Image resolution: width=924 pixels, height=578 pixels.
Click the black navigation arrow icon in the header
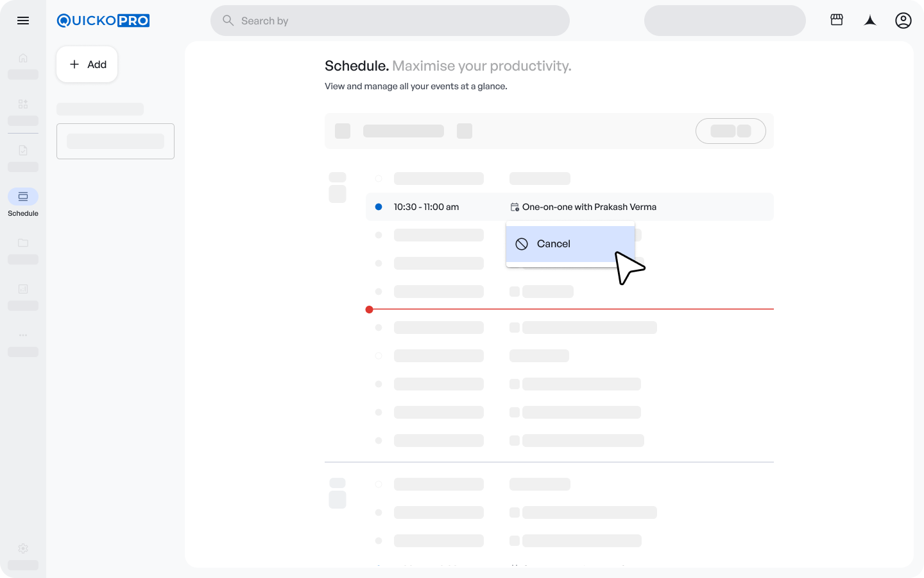point(870,21)
